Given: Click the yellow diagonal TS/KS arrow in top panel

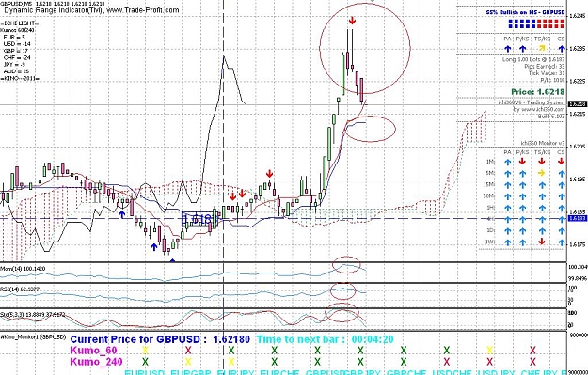Looking at the screenshot, I should (542, 48).
